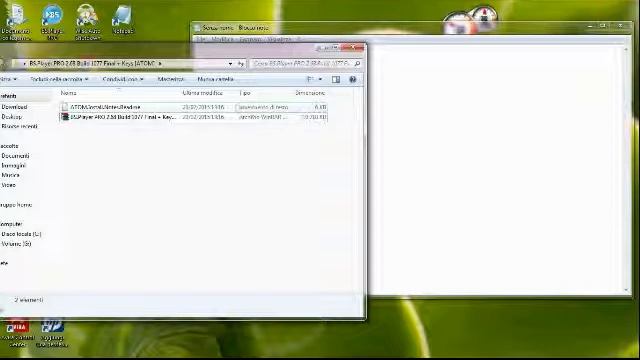Click the ATOM Readme file name text
This screenshot has height=360, width=640.
click(105, 107)
